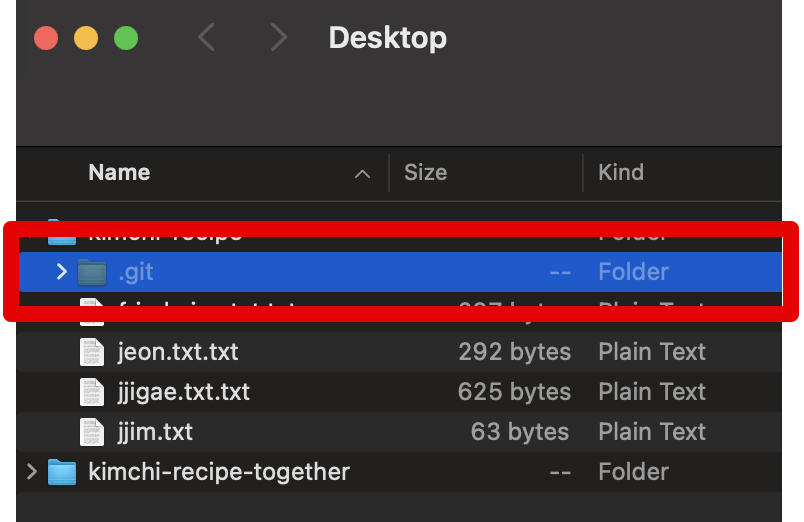Expand the kimchi-recipe-together folder
This screenshot has width=804, height=522.
pos(32,471)
